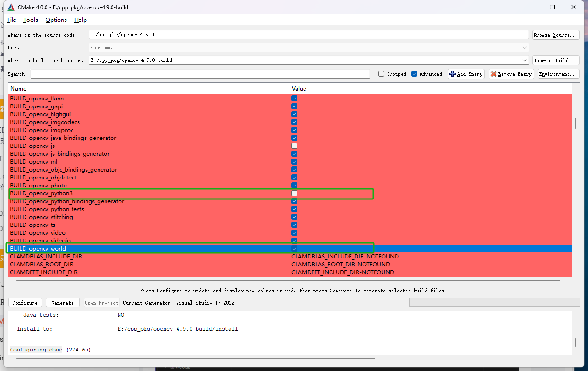Open the Preset dropdown
Screen dimensions: 588x371
click(x=525, y=47)
